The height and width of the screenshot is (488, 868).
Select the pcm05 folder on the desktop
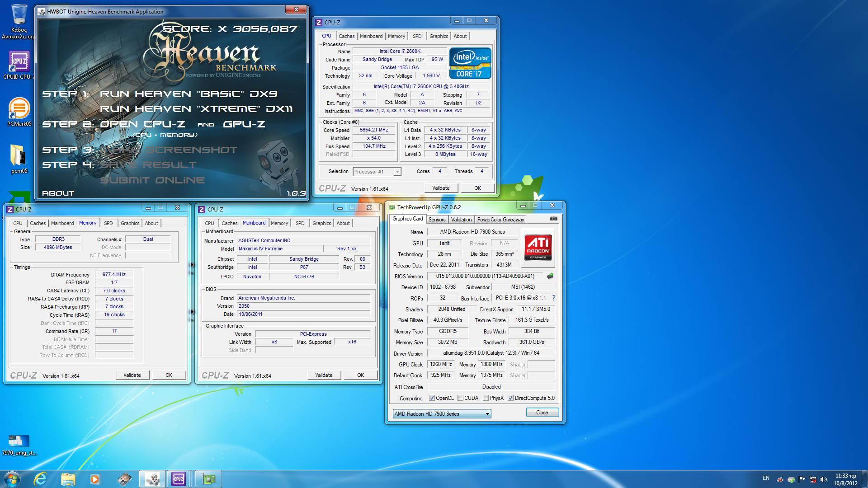pos(19,159)
